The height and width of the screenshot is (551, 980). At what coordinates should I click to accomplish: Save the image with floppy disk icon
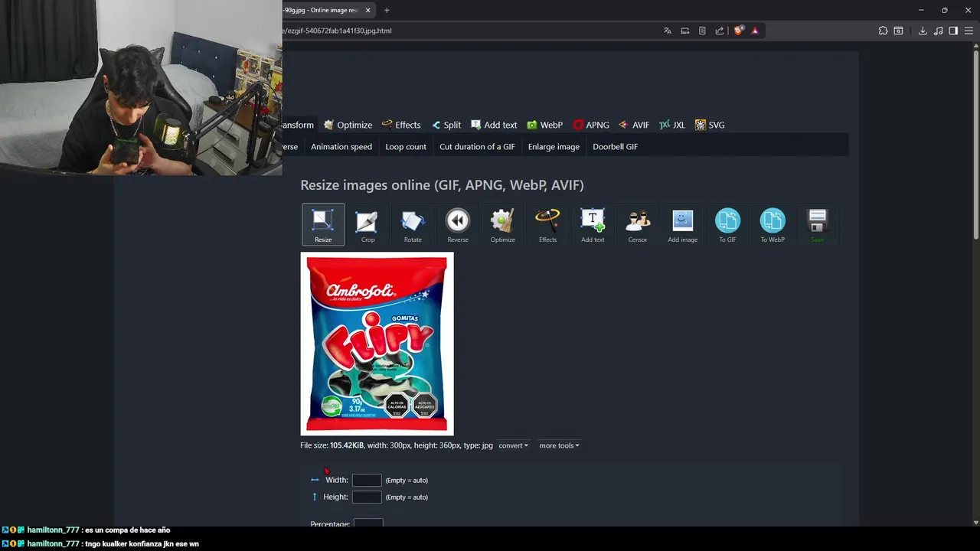click(817, 224)
